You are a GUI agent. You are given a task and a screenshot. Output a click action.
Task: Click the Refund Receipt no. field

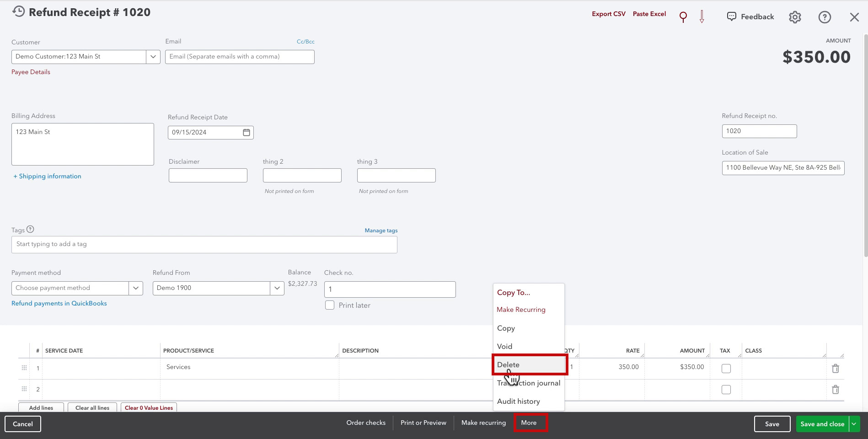[759, 131]
